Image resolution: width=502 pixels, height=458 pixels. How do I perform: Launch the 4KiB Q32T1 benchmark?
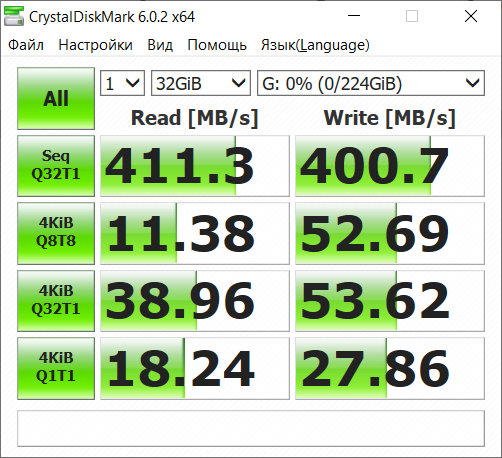click(x=56, y=301)
